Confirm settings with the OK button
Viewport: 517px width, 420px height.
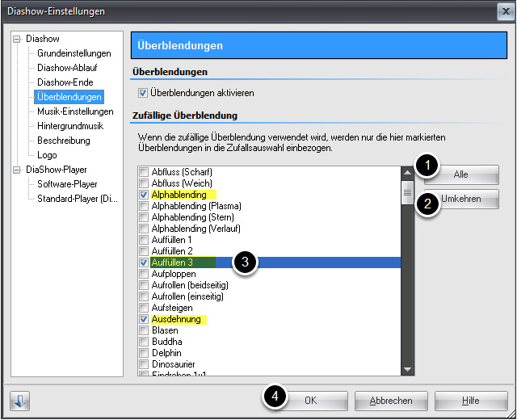[x=310, y=401]
